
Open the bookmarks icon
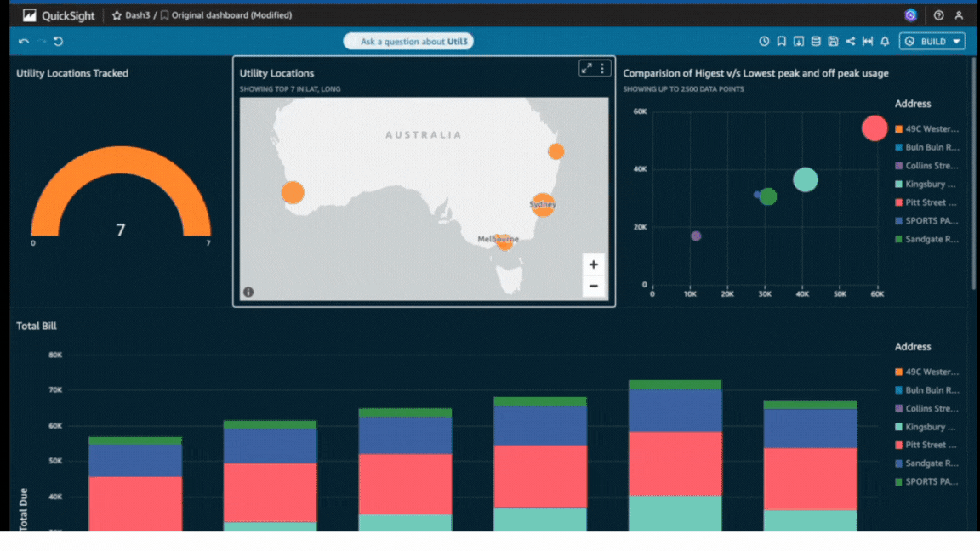coord(781,41)
